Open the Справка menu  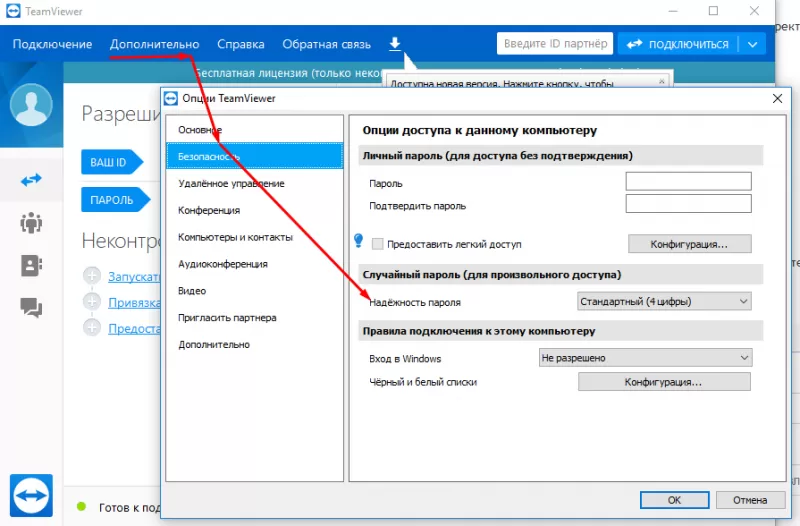click(x=241, y=44)
